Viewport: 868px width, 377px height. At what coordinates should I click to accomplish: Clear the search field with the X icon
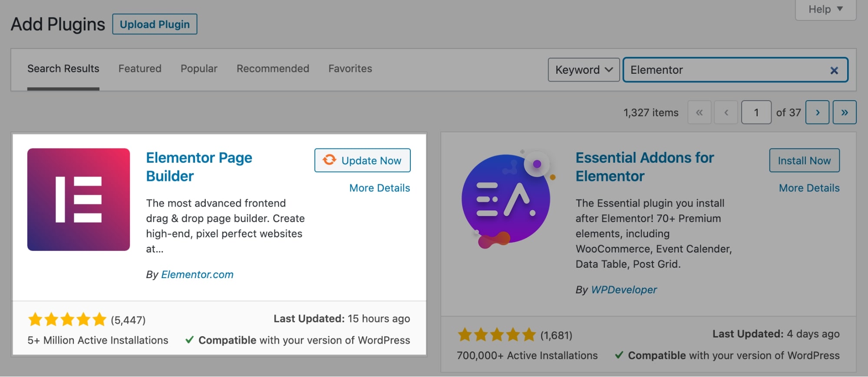(834, 70)
